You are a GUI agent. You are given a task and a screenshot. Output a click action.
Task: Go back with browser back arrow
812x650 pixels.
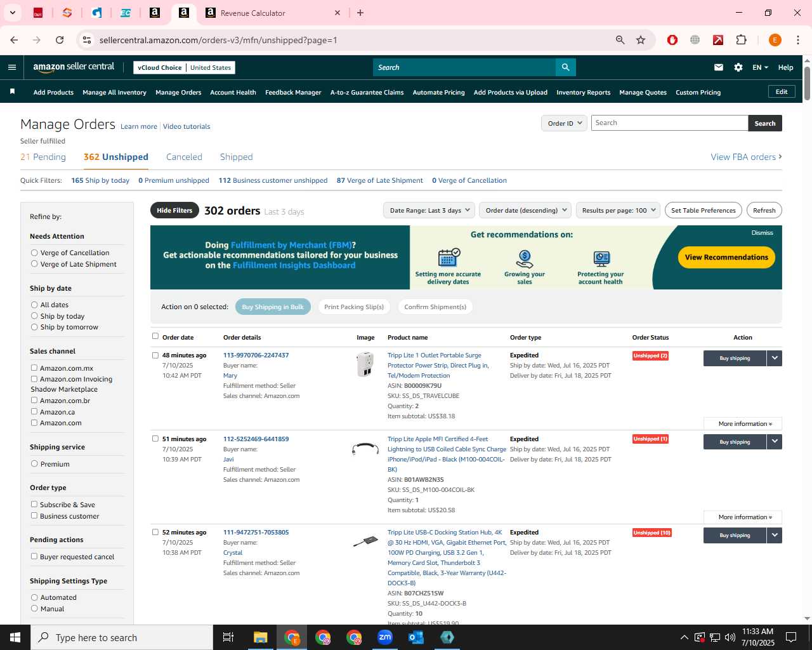14,40
